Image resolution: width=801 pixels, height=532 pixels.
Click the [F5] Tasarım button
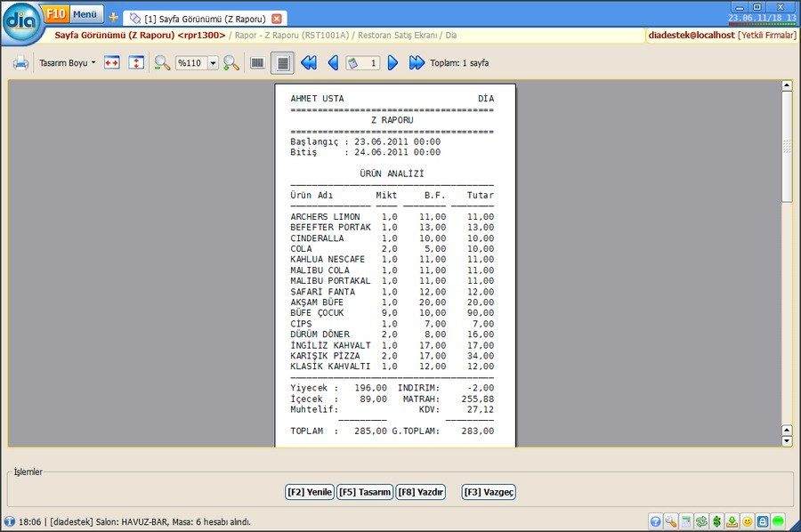(365, 492)
